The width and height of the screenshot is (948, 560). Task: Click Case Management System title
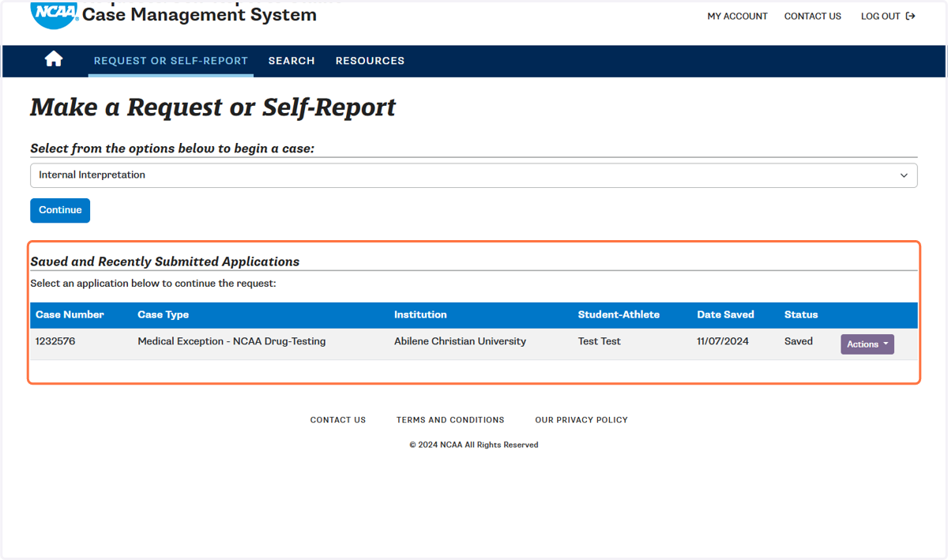coord(199,14)
